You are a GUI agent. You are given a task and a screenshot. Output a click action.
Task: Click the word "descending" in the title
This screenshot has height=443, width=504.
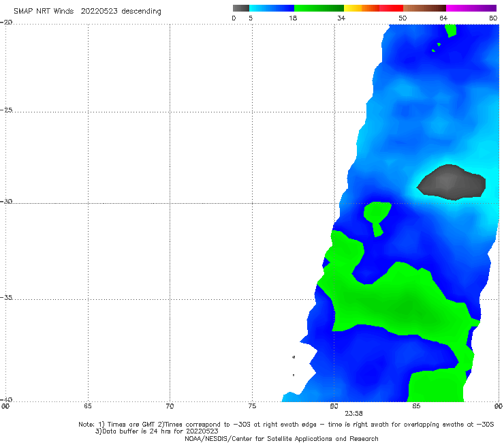tap(141, 12)
